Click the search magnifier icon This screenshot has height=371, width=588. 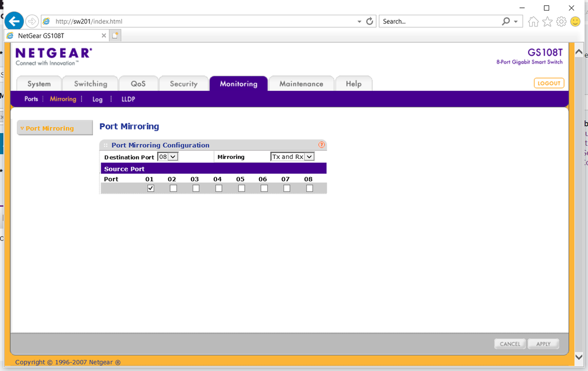point(506,21)
